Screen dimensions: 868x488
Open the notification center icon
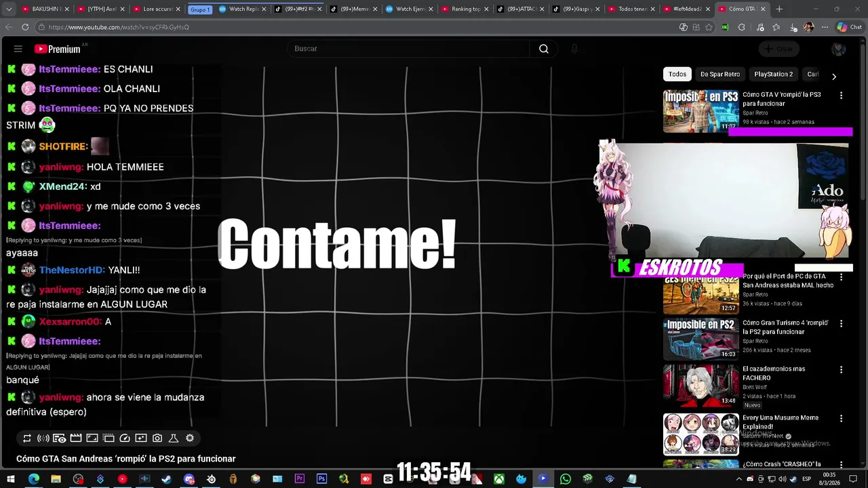(x=854, y=479)
